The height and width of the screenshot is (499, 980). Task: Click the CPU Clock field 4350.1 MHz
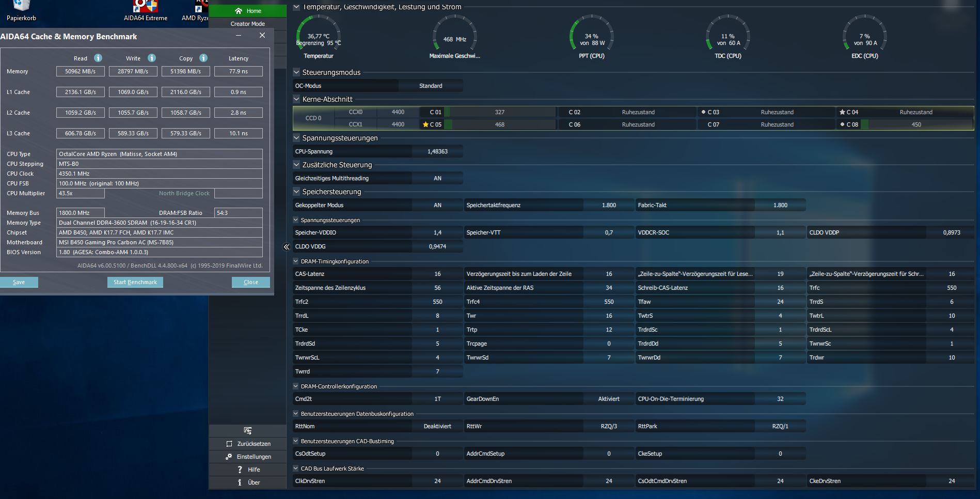pyautogui.click(x=160, y=174)
